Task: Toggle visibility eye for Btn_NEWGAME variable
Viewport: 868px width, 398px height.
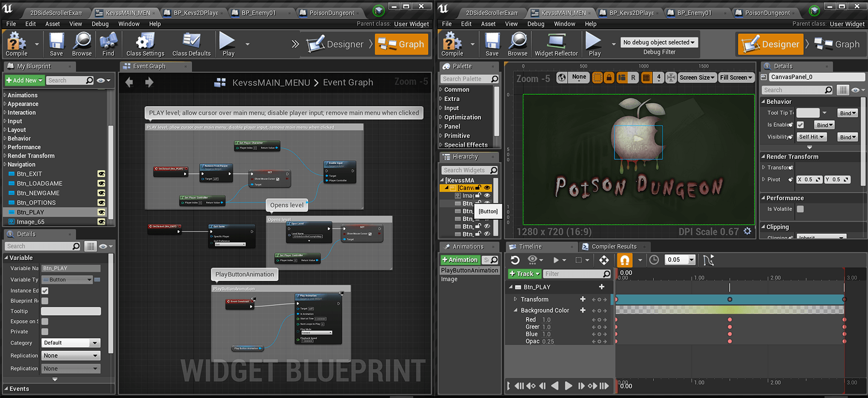Action: pos(101,193)
